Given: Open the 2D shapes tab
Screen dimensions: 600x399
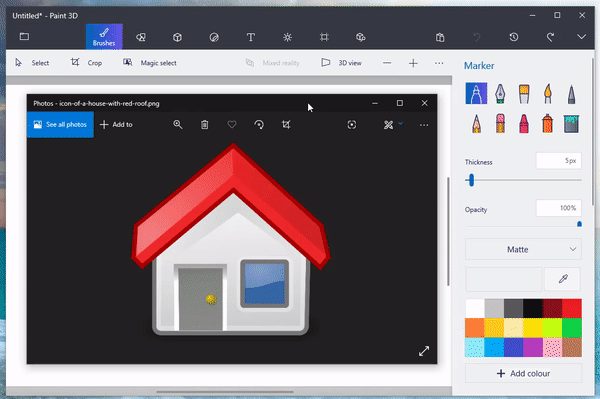Looking at the screenshot, I should coord(141,37).
